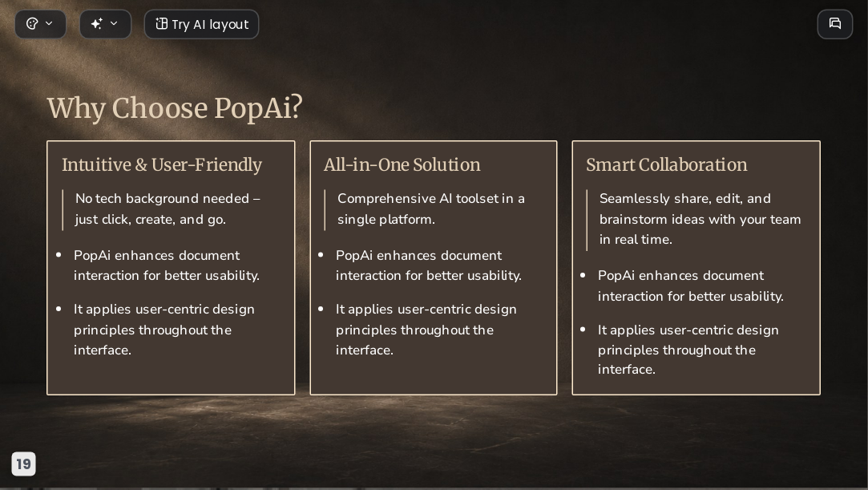
Task: Click 'PopAi enhances document' bullet in Intuitive card
Action: 166,265
